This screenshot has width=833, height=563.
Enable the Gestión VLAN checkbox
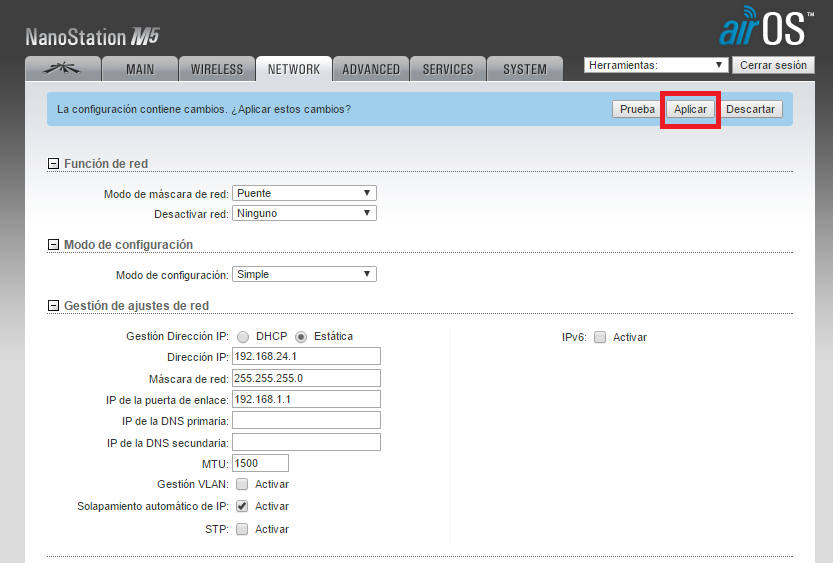coord(242,484)
